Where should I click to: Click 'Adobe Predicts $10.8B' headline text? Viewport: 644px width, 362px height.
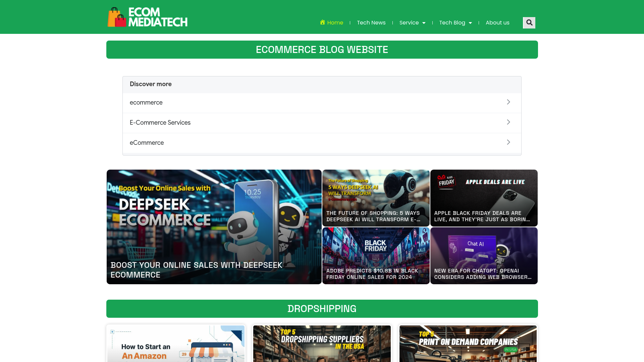tap(372, 274)
